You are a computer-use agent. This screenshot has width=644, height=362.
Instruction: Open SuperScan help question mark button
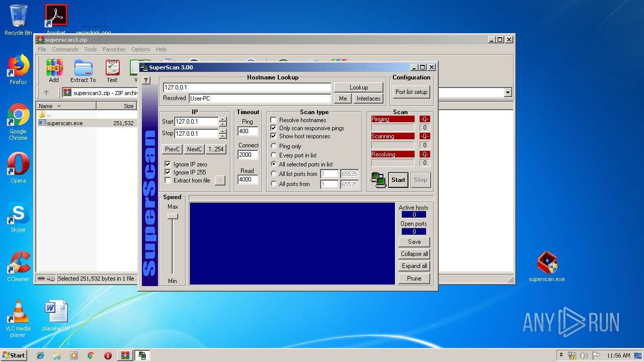click(x=146, y=80)
